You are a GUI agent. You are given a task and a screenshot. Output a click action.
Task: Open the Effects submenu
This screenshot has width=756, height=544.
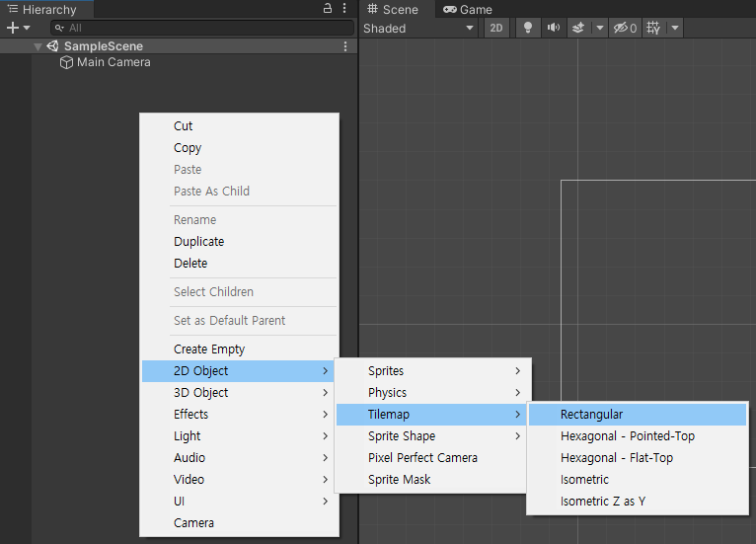pos(239,415)
